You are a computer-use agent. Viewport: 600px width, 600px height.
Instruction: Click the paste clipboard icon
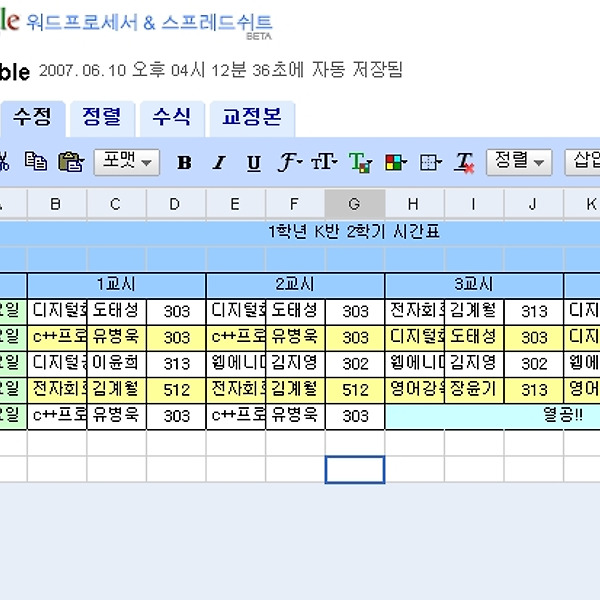coord(70,162)
